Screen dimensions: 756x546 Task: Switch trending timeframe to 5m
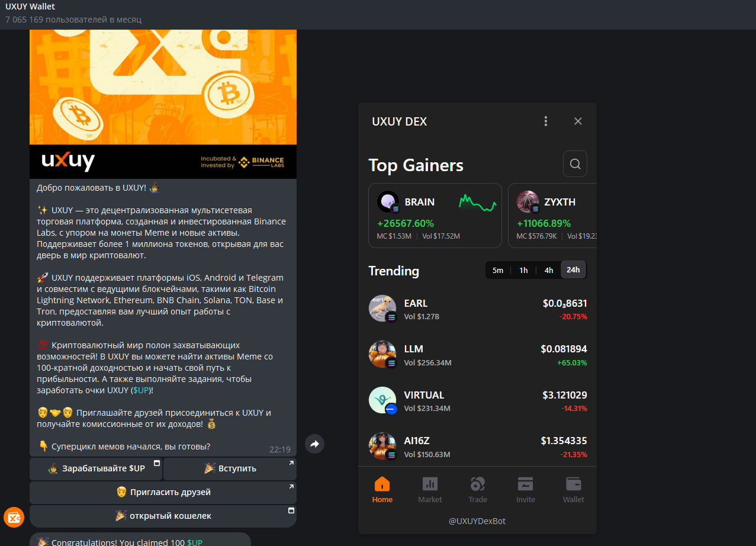[498, 270]
